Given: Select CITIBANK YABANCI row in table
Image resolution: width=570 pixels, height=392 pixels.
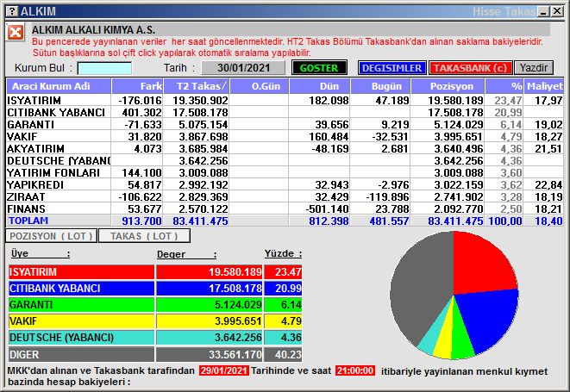Looking at the screenshot, I should tap(285, 112).
